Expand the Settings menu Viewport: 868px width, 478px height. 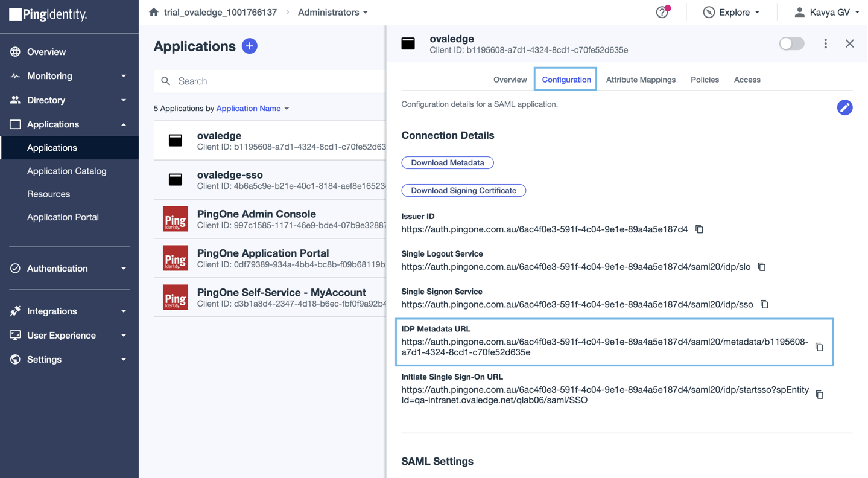tap(124, 360)
